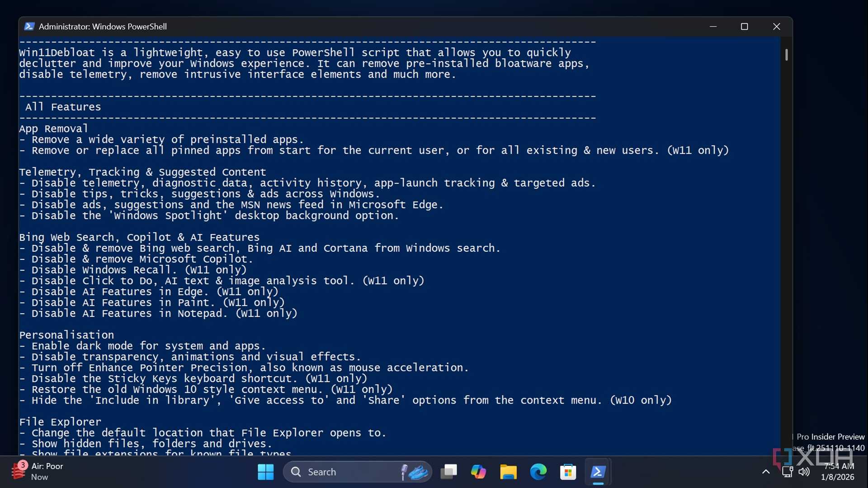Click the 'File Explorer' section heading
Screen dimensions: 868x488
(60, 422)
